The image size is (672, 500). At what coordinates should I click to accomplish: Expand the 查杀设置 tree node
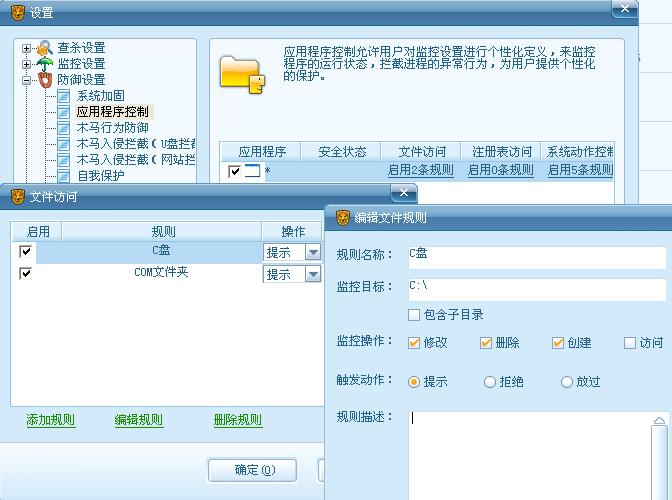pyautogui.click(x=26, y=48)
